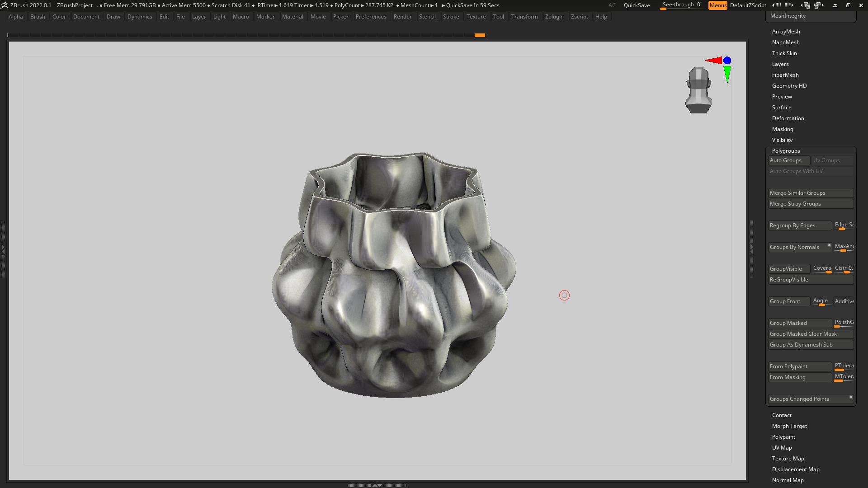Restore down the ZBrush window
Viewport: 868px width, 488px height.
[848, 5]
